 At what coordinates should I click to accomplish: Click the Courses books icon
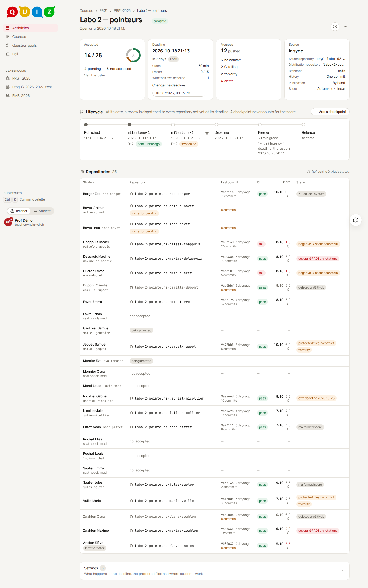[x=8, y=37]
